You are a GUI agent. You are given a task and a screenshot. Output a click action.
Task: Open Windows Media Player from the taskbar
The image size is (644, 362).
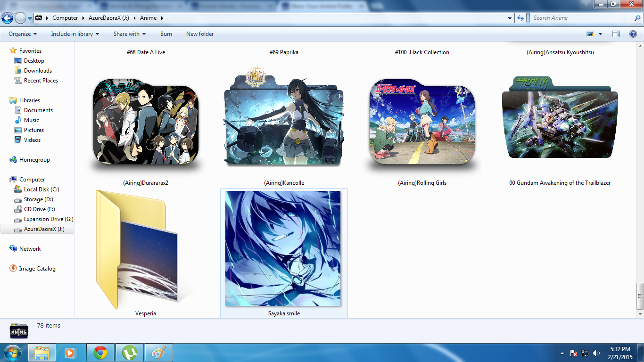tap(71, 353)
